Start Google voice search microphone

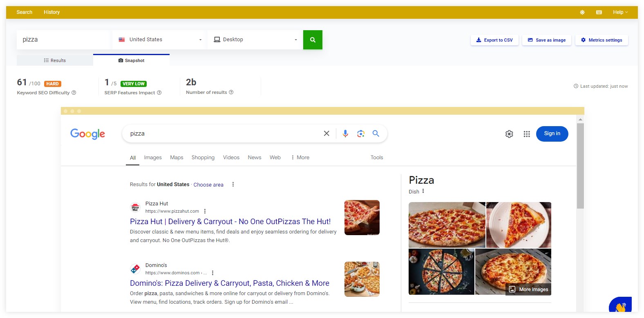point(345,133)
